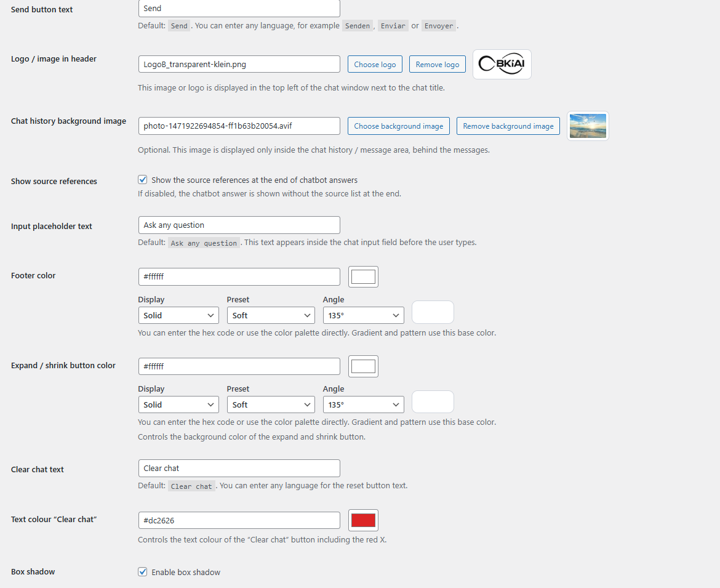Viewport: 720px width, 588px height.
Task: Open the Footer color Preset dropdown
Action: pos(271,315)
